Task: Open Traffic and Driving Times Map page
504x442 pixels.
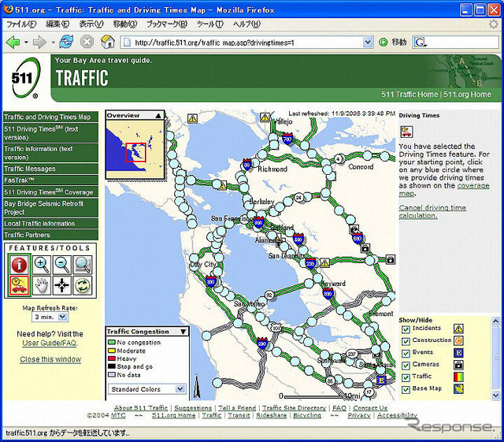Action: pos(50,117)
